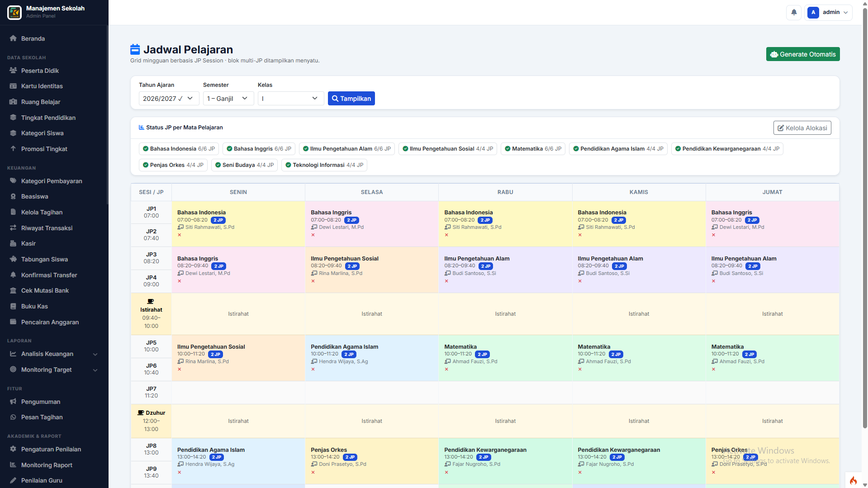Image resolution: width=868 pixels, height=488 pixels.
Task: Expand the Monitoring Target submenu
Action: pos(95,370)
